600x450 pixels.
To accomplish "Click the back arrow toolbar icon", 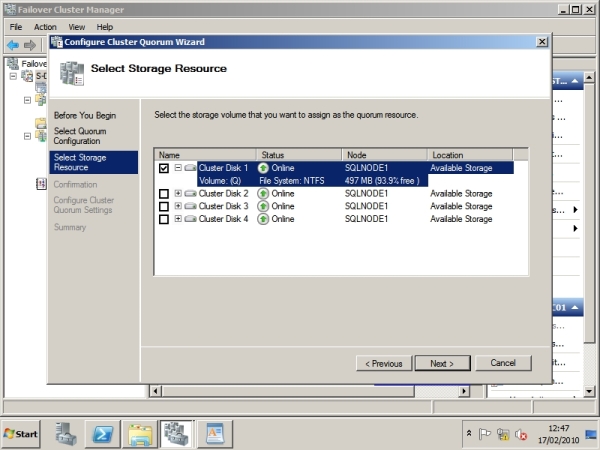I will click(x=14, y=45).
